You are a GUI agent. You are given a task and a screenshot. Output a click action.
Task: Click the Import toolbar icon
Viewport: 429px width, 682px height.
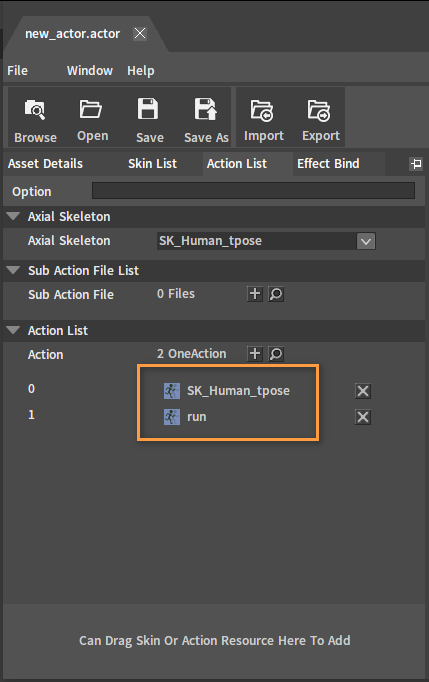click(262, 110)
